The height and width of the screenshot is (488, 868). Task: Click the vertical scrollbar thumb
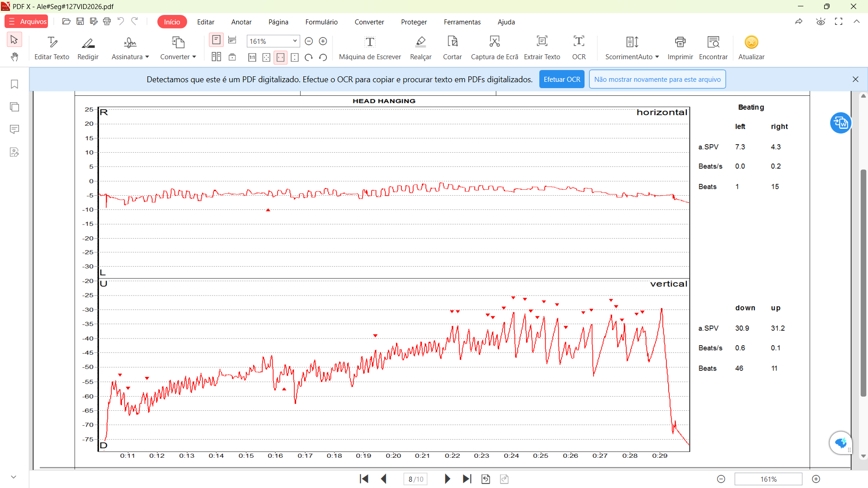(863, 283)
